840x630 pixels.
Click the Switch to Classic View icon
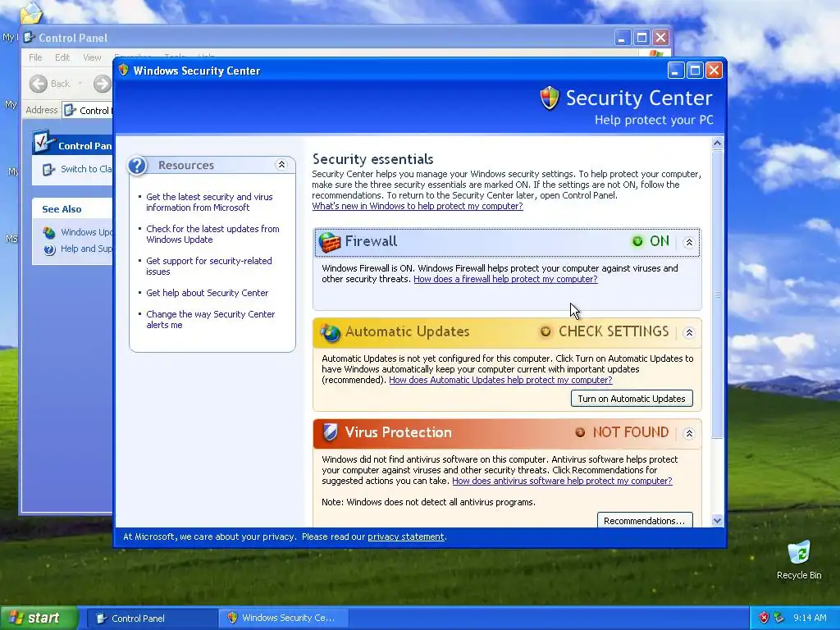[48, 169]
